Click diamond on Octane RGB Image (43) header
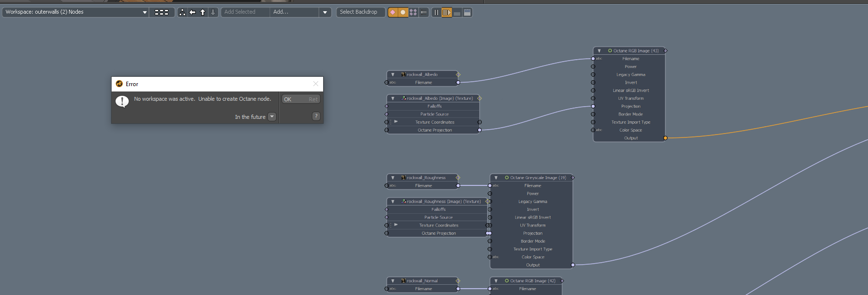 665,51
